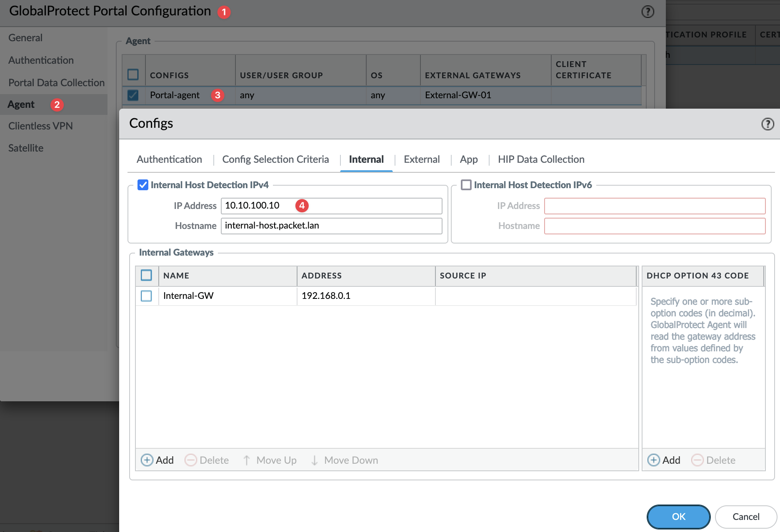
Task: Move the internal gateway up
Action: [269, 460]
